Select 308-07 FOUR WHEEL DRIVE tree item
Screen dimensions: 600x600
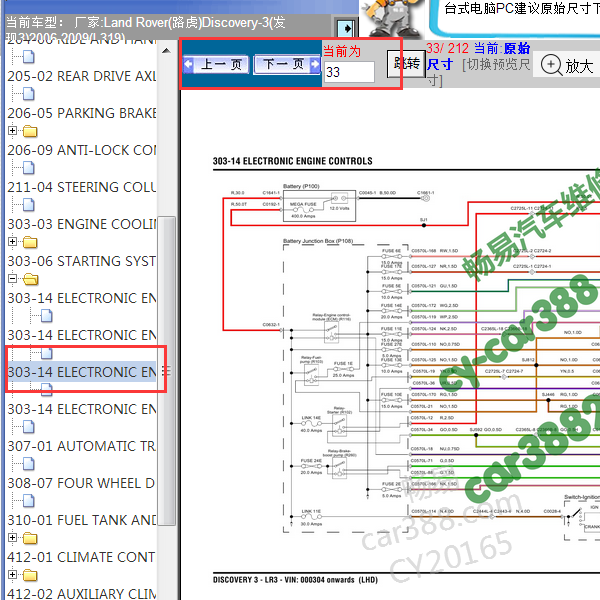[82, 483]
